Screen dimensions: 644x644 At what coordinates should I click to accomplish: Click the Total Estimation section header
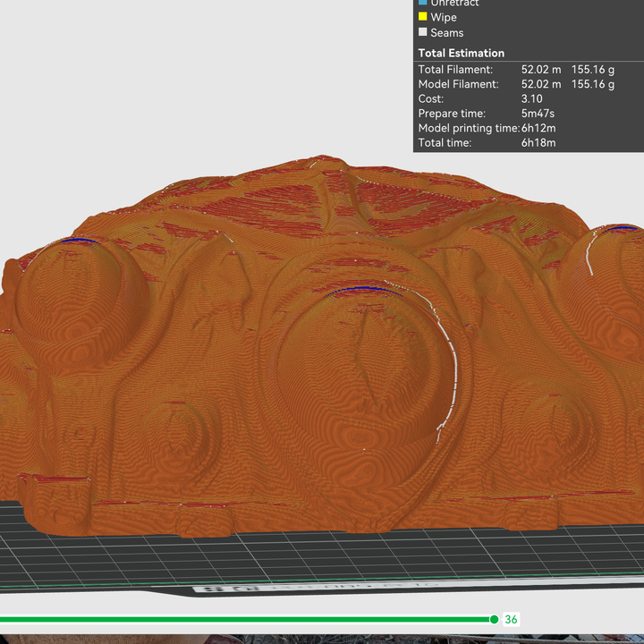point(462,53)
